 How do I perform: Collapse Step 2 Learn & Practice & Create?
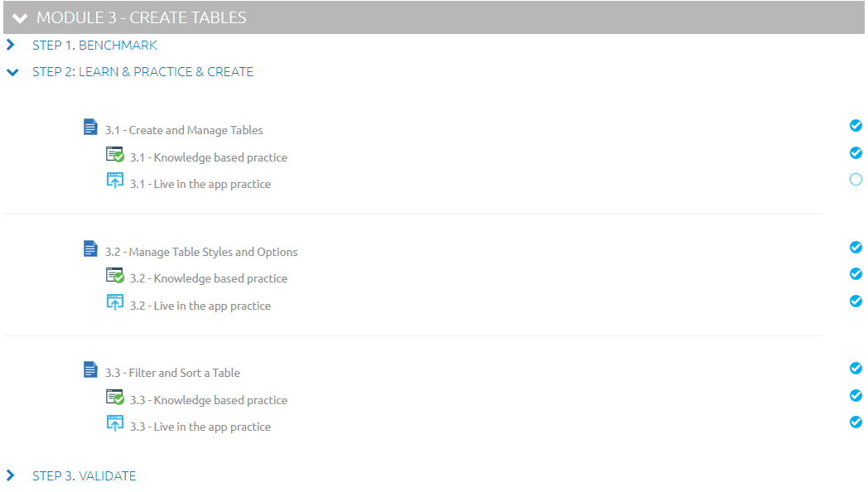click(12, 72)
